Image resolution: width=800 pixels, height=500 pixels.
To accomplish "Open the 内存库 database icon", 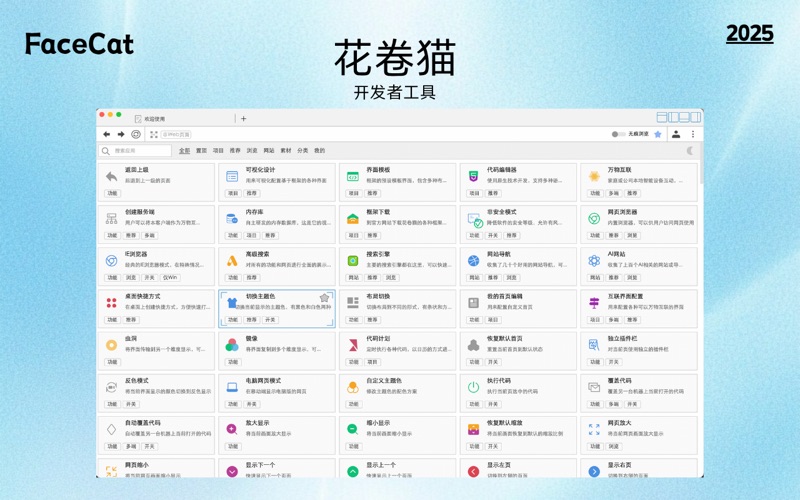I will point(232,219).
